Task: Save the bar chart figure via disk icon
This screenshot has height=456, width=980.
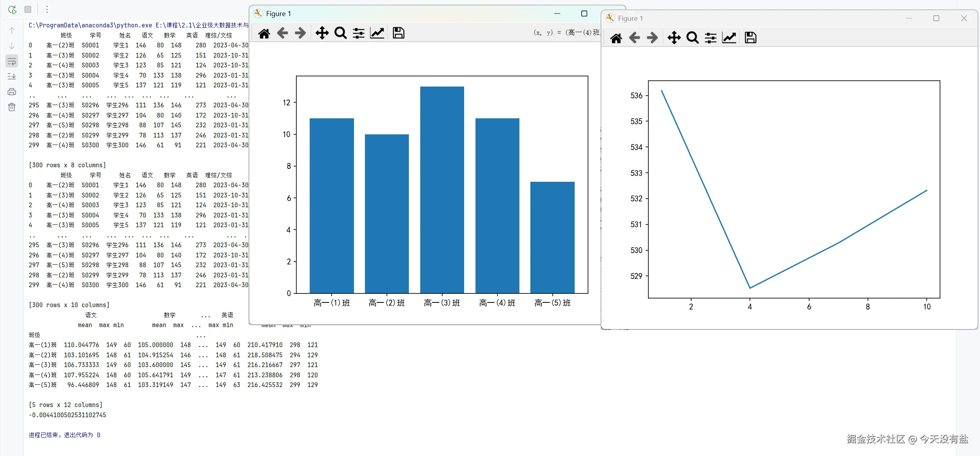Action: [398, 33]
